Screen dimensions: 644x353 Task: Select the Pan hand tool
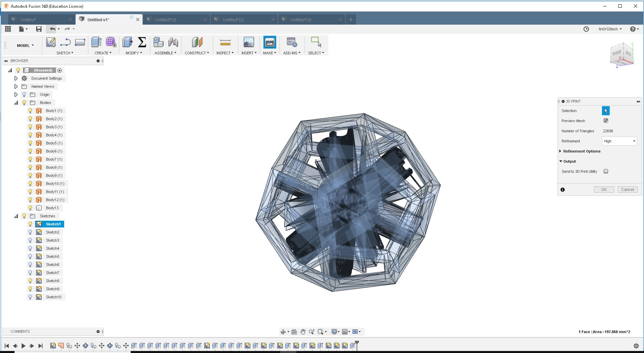(303, 332)
